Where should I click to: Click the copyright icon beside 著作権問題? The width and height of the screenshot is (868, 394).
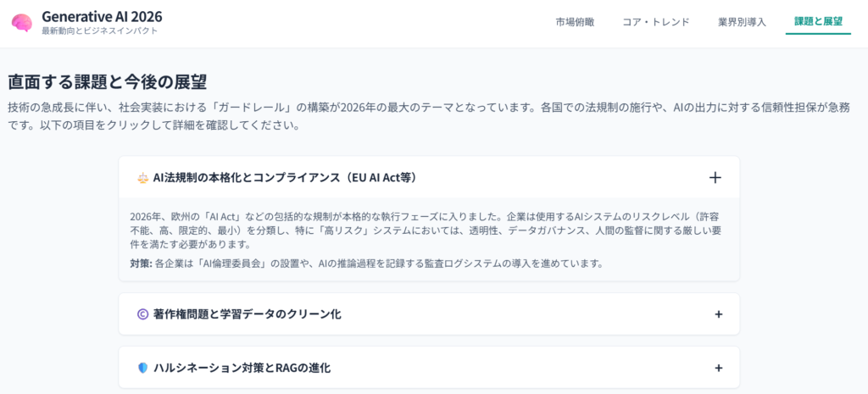pos(142,314)
